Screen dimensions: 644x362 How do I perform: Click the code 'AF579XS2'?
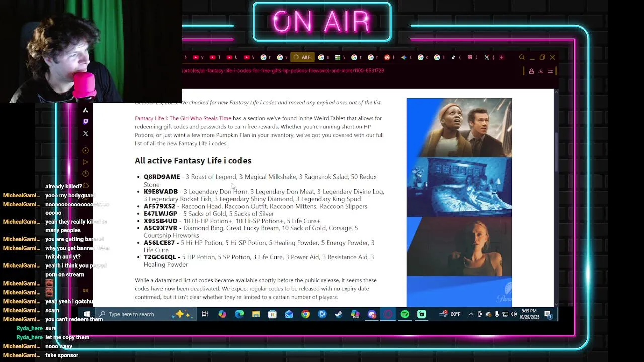pyautogui.click(x=159, y=206)
